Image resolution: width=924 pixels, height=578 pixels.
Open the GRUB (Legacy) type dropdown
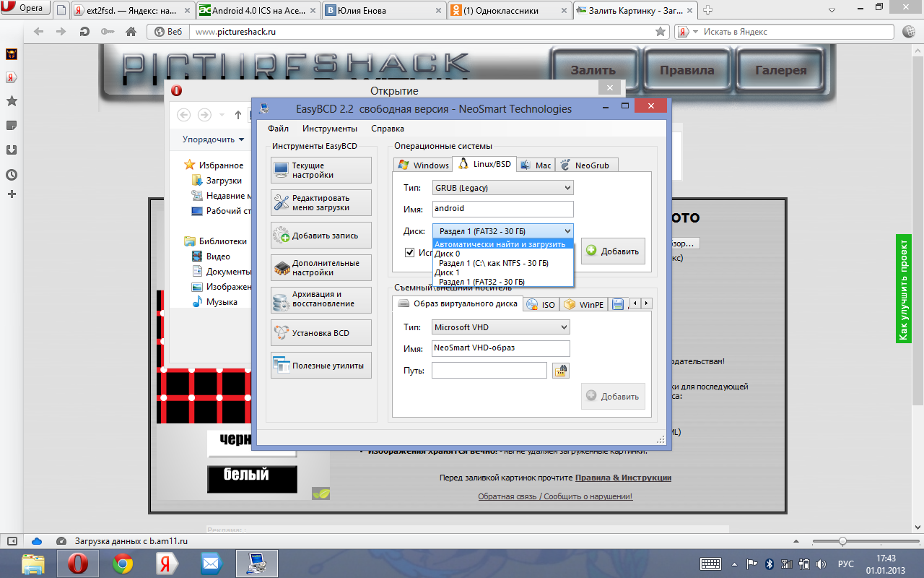tap(502, 188)
